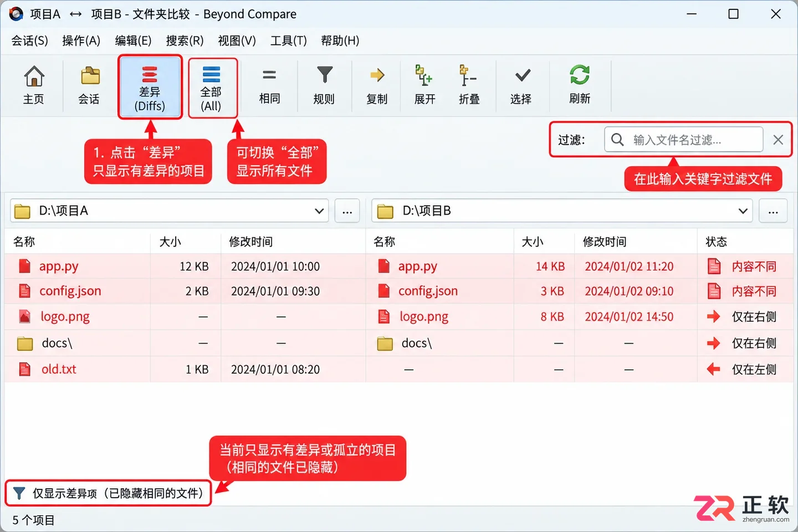Open the 编辑(E) menu
The height and width of the screenshot is (532, 798).
(133, 40)
